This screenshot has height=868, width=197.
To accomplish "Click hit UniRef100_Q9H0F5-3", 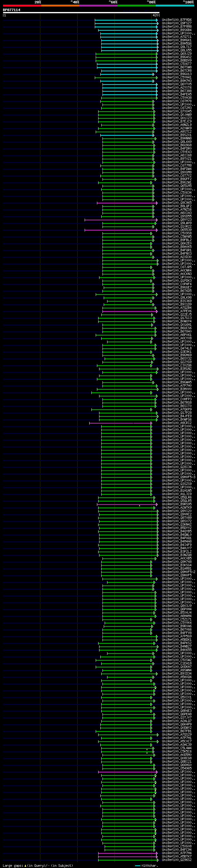I will point(179,477).
